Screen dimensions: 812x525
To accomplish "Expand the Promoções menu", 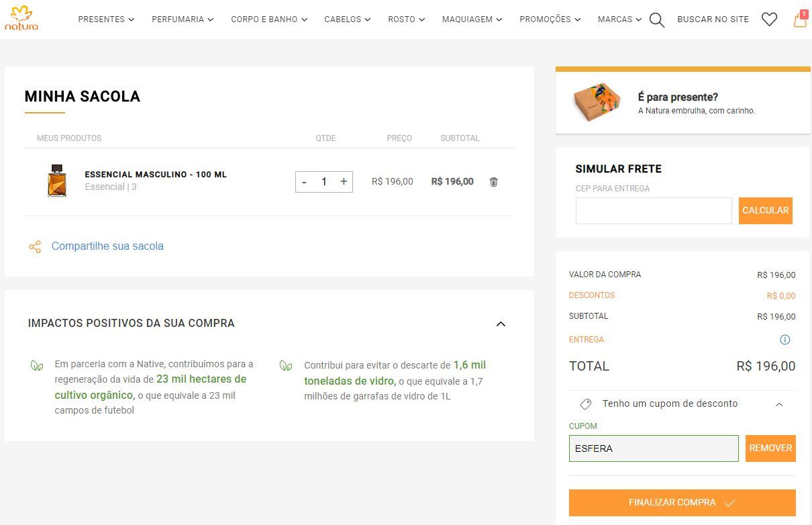I will click(550, 19).
